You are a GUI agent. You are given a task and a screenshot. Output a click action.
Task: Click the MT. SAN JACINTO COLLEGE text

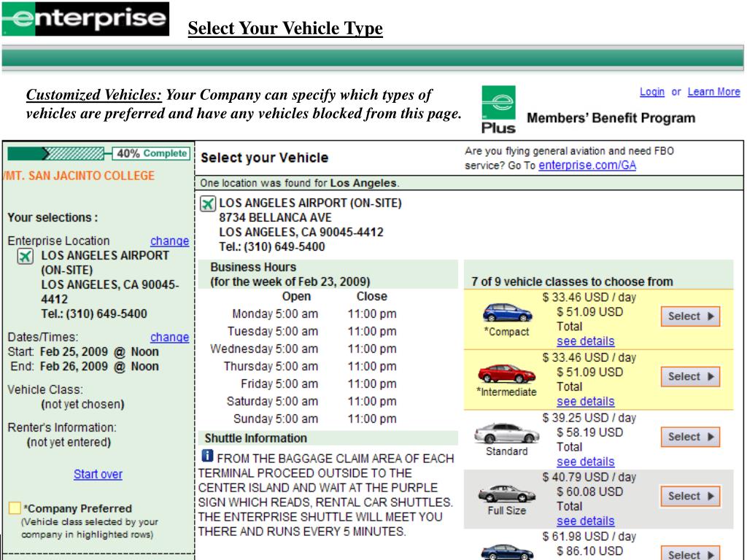coord(79,176)
